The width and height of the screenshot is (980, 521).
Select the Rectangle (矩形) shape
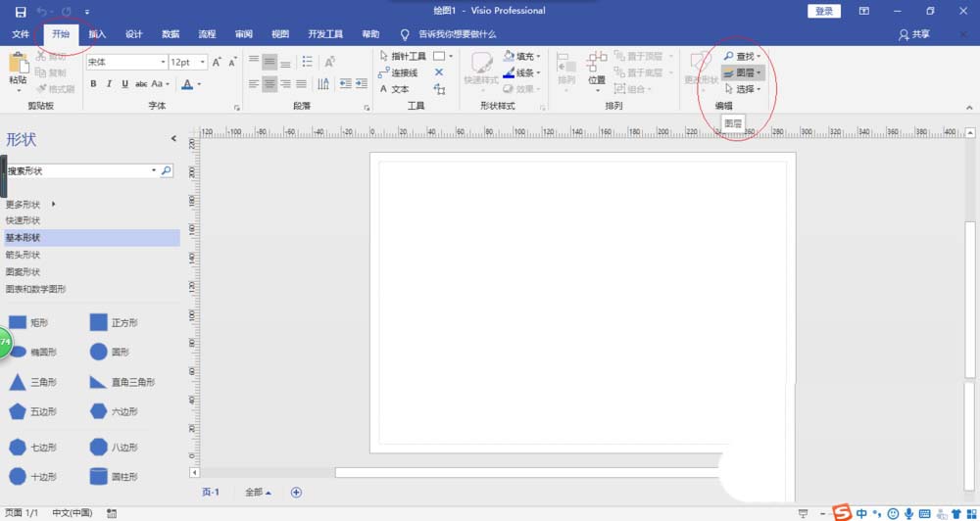tap(28, 322)
